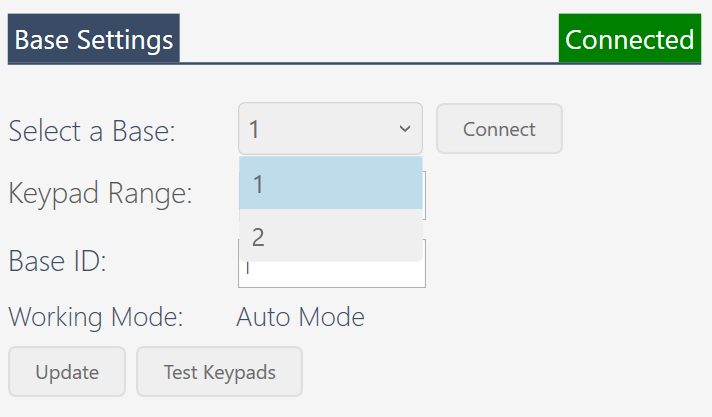Click the header divider line beside Base Settings
The height and width of the screenshot is (417, 712).
(369, 63)
